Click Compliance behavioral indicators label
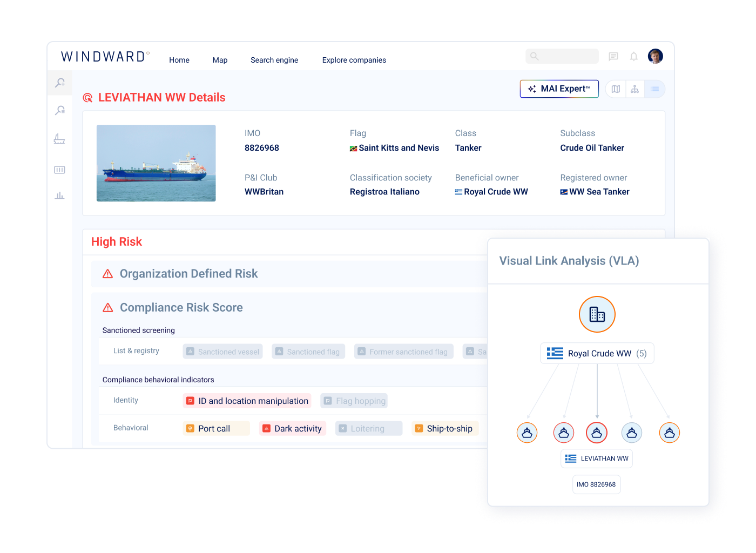This screenshot has height=553, width=756. (x=158, y=380)
